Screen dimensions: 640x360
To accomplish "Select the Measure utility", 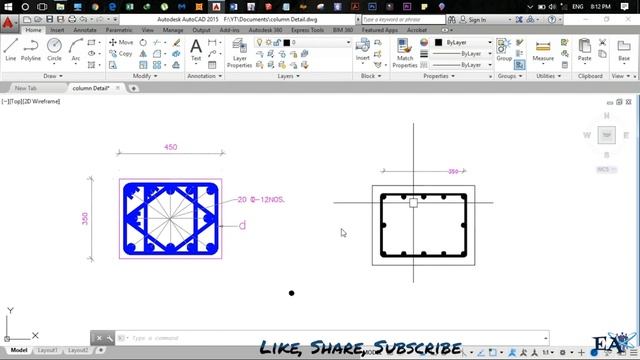I will pyautogui.click(x=543, y=51).
